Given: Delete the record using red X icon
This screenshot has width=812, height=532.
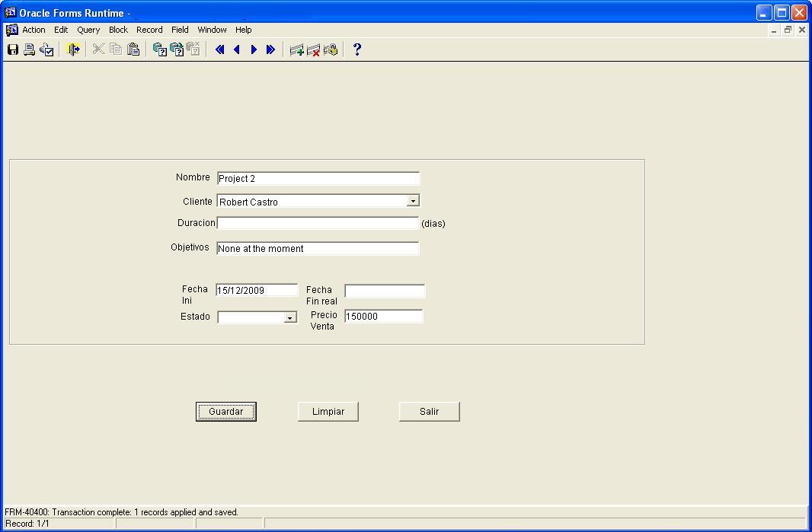Looking at the screenshot, I should pos(313,49).
